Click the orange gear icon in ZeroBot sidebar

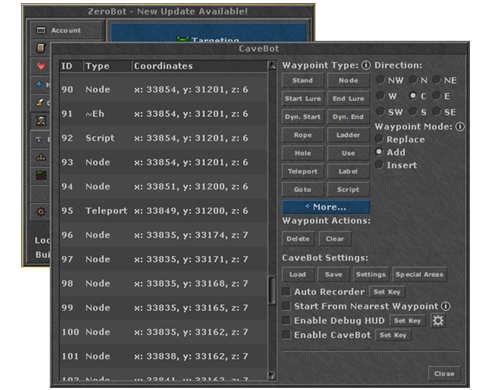tap(41, 211)
